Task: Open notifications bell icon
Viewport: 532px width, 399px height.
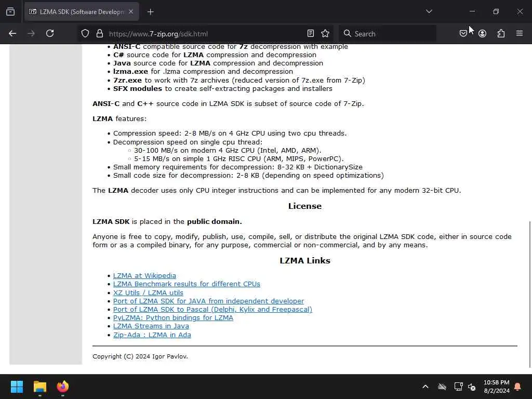Action: tap(518, 387)
